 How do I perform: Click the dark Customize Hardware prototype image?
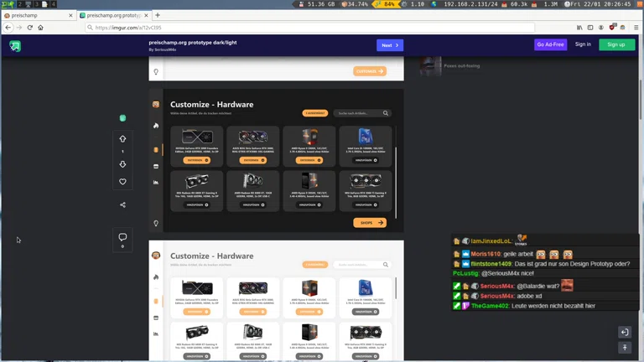click(x=276, y=161)
